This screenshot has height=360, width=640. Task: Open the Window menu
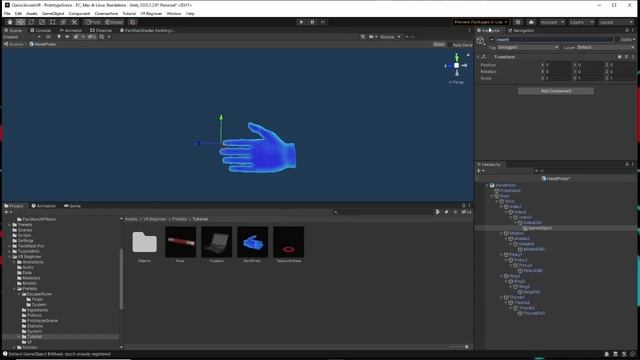[173, 13]
